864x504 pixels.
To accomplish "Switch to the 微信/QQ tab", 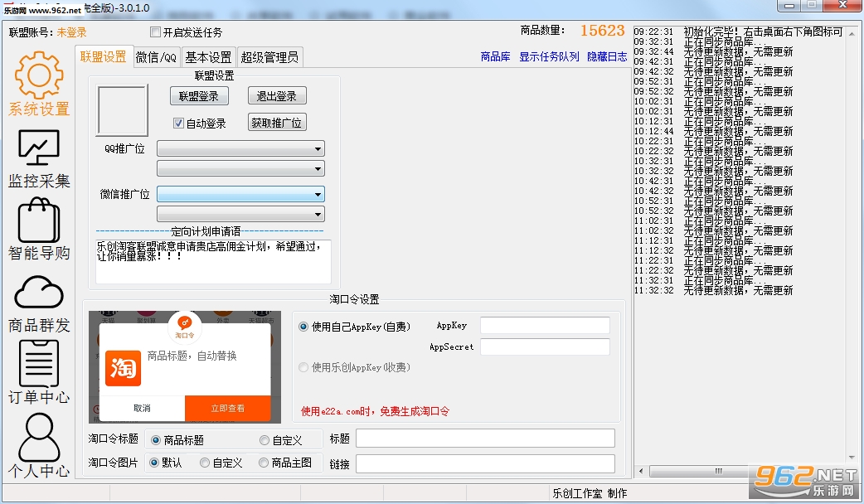I will tap(156, 57).
